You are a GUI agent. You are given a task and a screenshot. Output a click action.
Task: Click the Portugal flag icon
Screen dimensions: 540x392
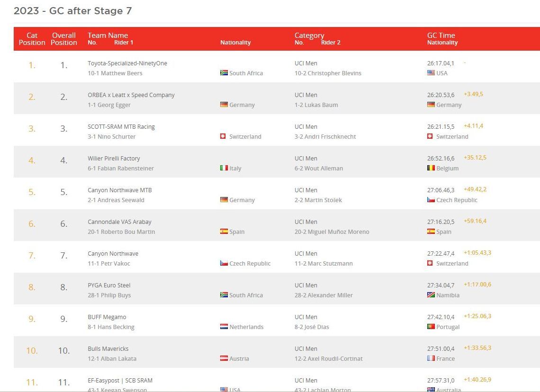(x=431, y=327)
